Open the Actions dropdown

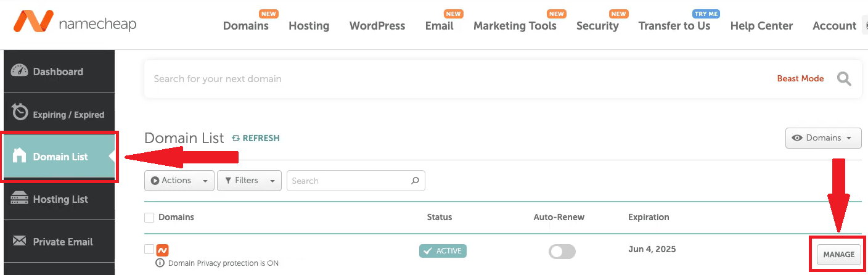click(179, 181)
